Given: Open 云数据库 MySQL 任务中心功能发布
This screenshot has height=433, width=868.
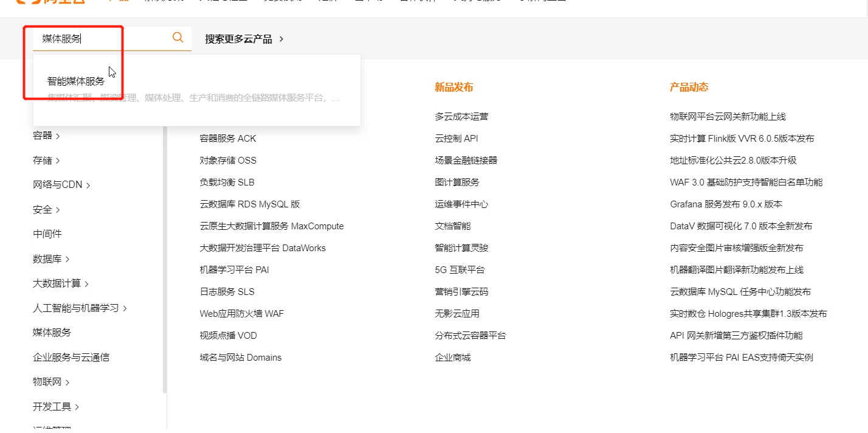Looking at the screenshot, I should (x=740, y=292).
